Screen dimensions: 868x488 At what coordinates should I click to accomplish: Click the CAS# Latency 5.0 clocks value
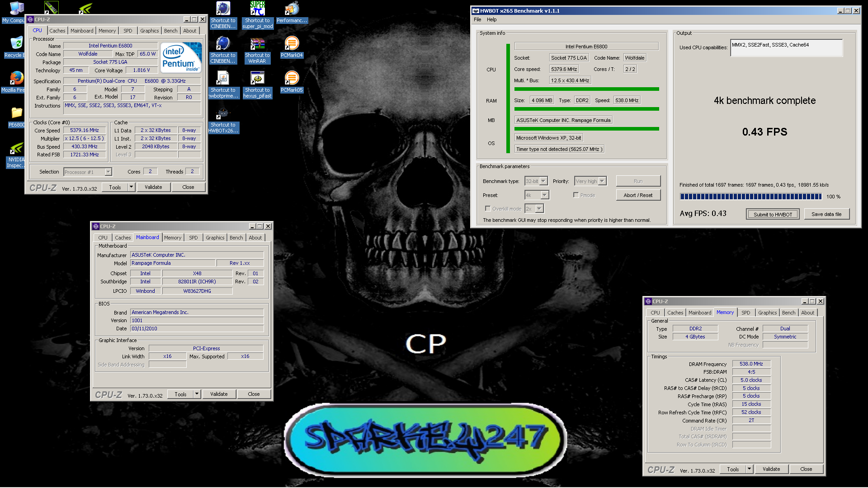tap(751, 380)
